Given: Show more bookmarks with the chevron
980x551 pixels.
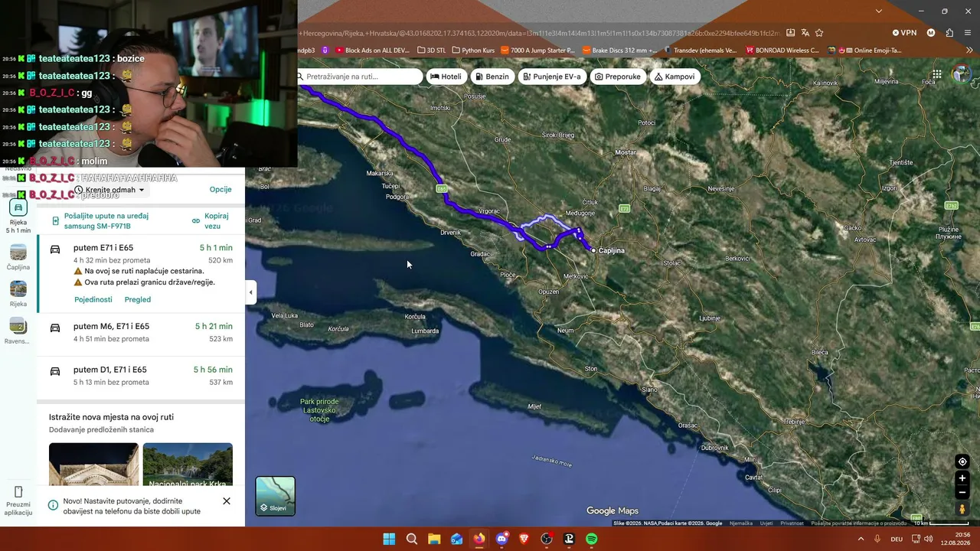Looking at the screenshot, I should [969, 51].
